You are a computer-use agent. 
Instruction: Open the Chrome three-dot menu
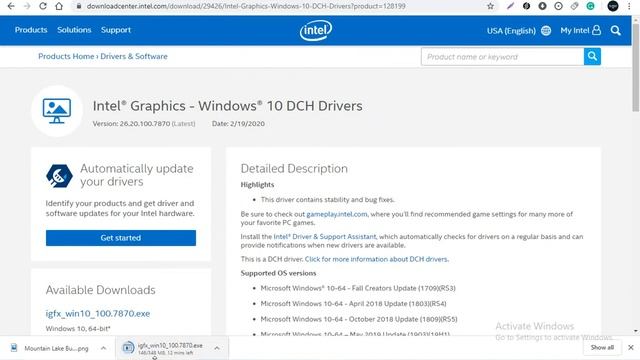[629, 6]
